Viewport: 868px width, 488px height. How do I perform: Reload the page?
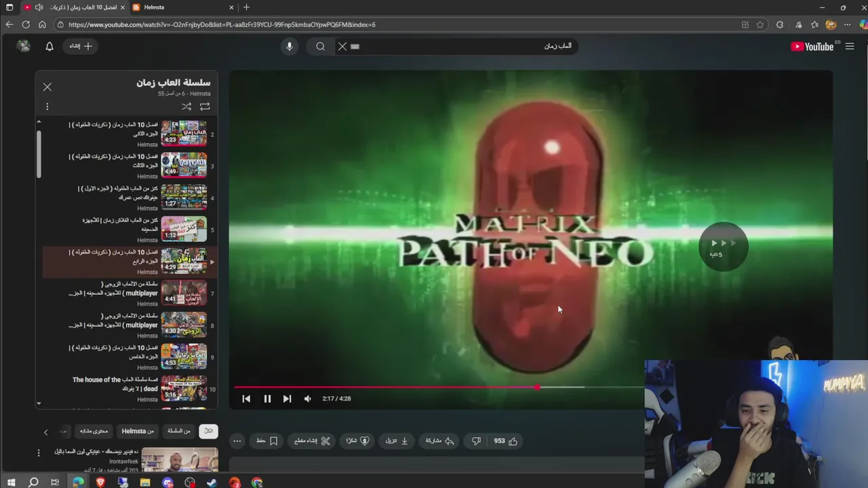[x=26, y=24]
